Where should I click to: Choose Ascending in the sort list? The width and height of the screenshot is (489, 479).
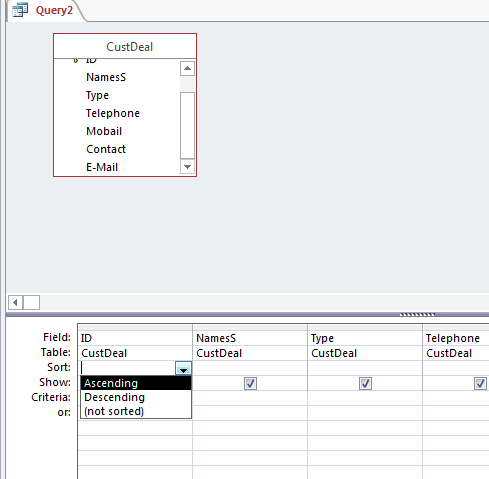pos(136,383)
